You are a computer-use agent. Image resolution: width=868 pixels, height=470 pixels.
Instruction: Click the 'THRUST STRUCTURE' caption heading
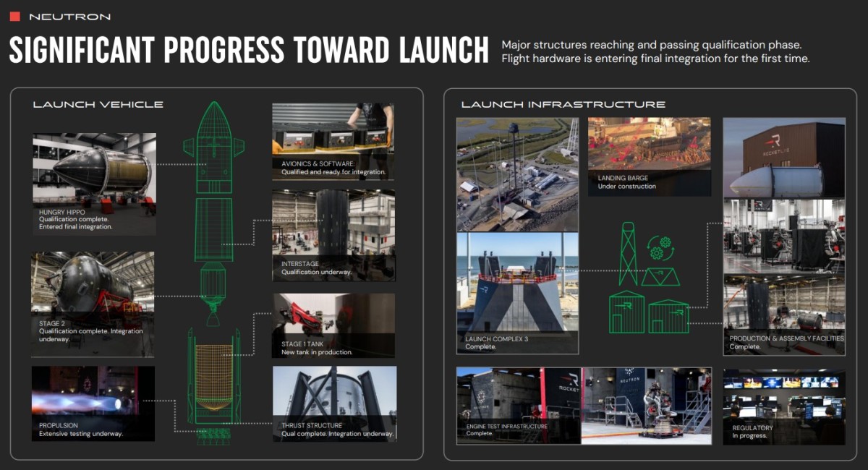click(312, 426)
